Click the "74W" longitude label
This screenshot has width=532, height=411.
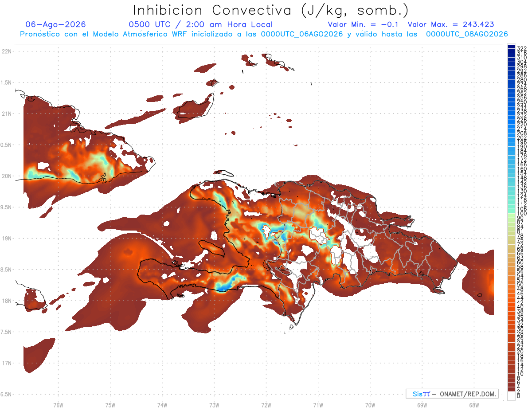pyautogui.click(x=162, y=405)
